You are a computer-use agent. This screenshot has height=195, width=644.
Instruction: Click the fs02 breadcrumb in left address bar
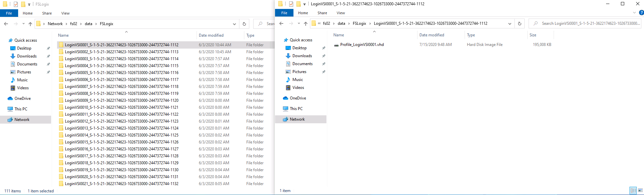74,24
